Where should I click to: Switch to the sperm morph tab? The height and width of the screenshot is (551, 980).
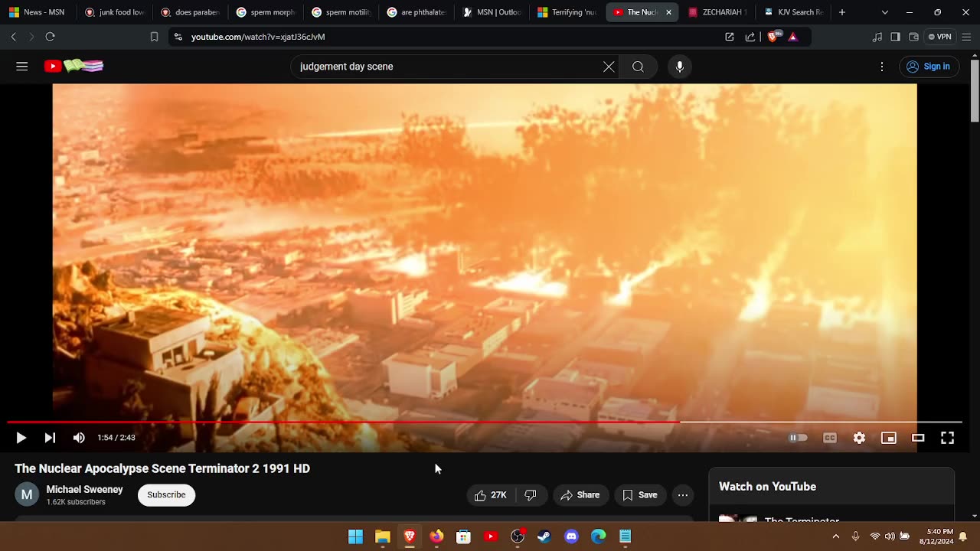265,12
